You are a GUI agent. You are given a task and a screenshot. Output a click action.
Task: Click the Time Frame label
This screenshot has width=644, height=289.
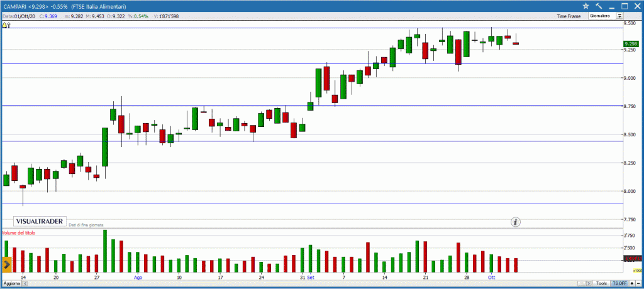click(x=569, y=16)
